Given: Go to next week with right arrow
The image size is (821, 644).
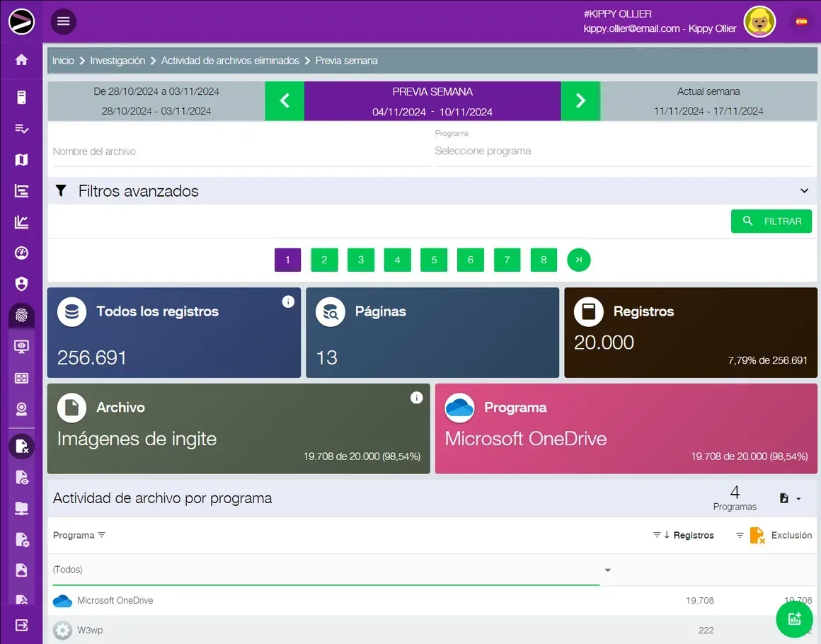Looking at the screenshot, I should (580, 100).
